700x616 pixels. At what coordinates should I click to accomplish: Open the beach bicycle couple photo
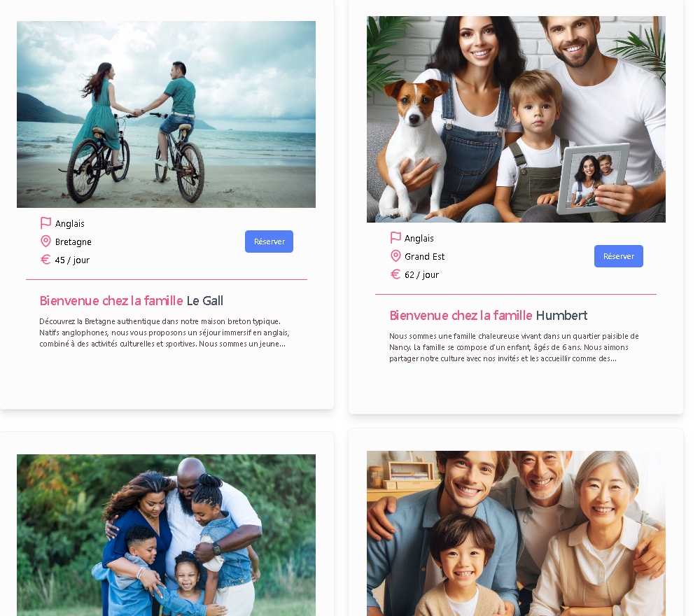click(166, 114)
